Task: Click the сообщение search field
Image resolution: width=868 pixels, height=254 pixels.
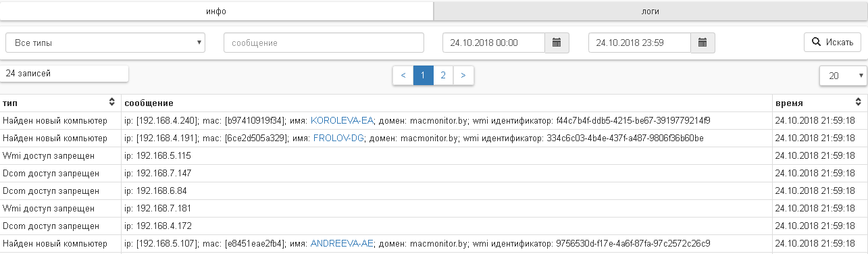Action: pyautogui.click(x=324, y=43)
